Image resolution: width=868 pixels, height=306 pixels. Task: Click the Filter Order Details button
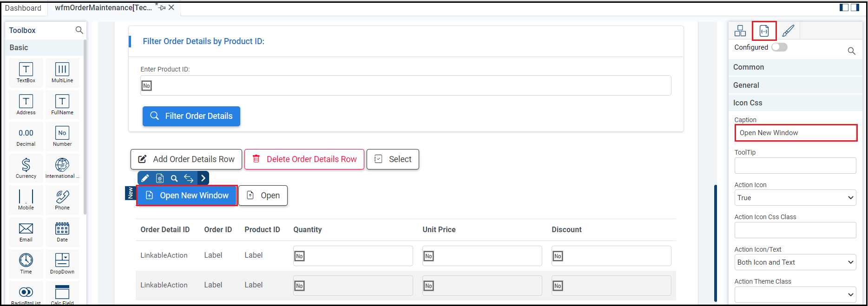191,116
